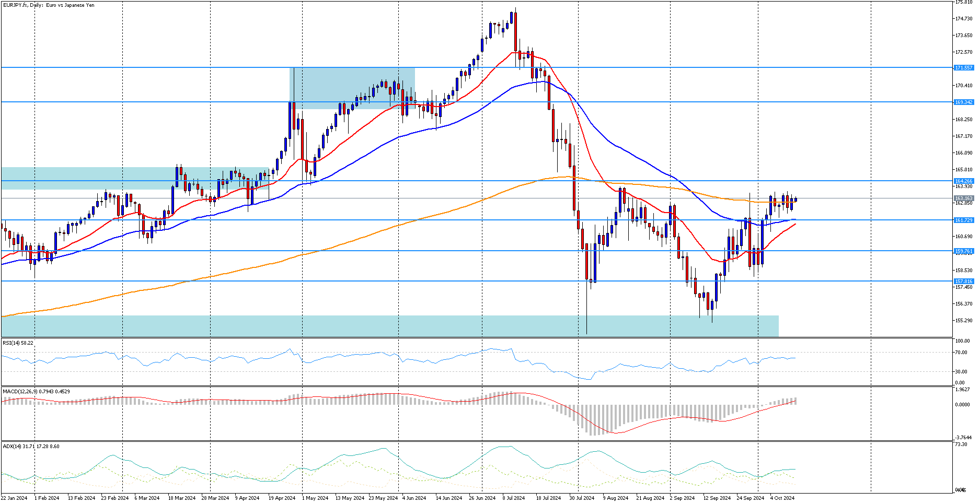Click the 157.816 price level label
This screenshot has width=980, height=504.
click(964, 282)
